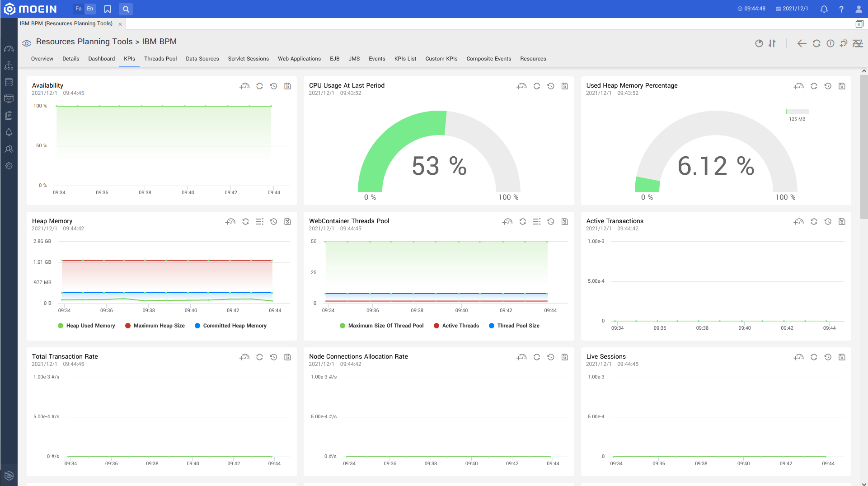The image size is (868, 486).
Task: Click the vertical scrollbar thumb
Action: 864,147
